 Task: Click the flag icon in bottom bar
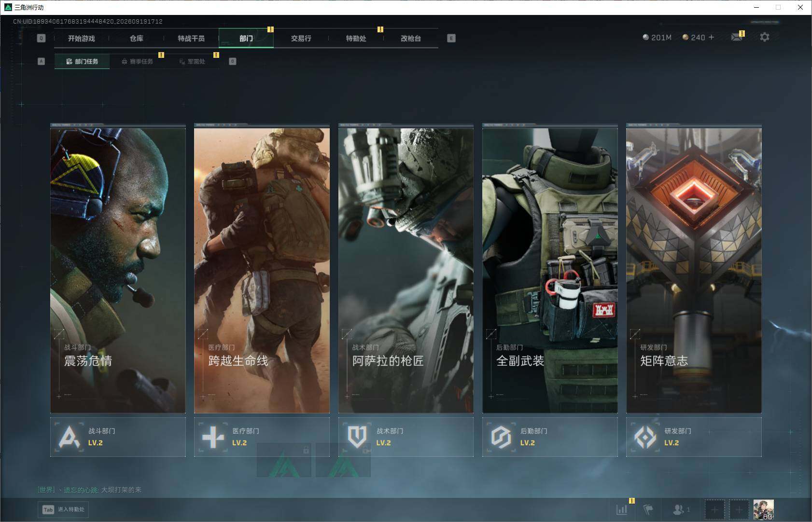coord(648,509)
